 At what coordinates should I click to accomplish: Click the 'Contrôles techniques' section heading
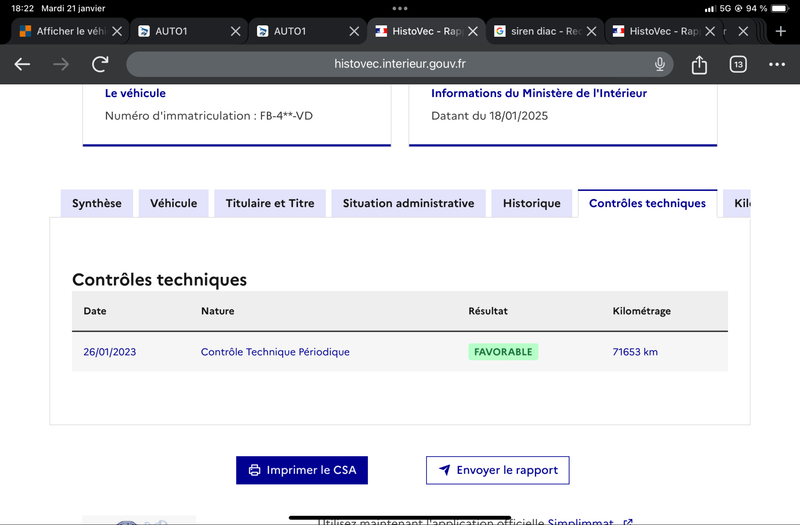(159, 280)
